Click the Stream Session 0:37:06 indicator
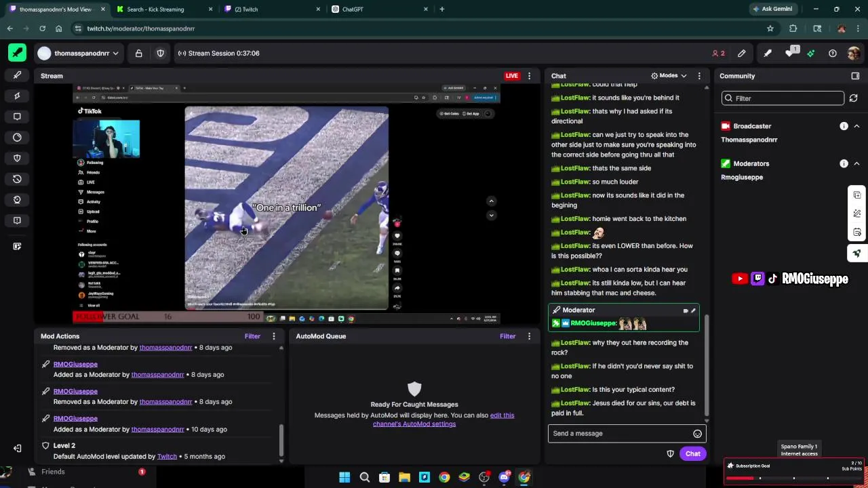The height and width of the screenshot is (488, 868). point(218,54)
